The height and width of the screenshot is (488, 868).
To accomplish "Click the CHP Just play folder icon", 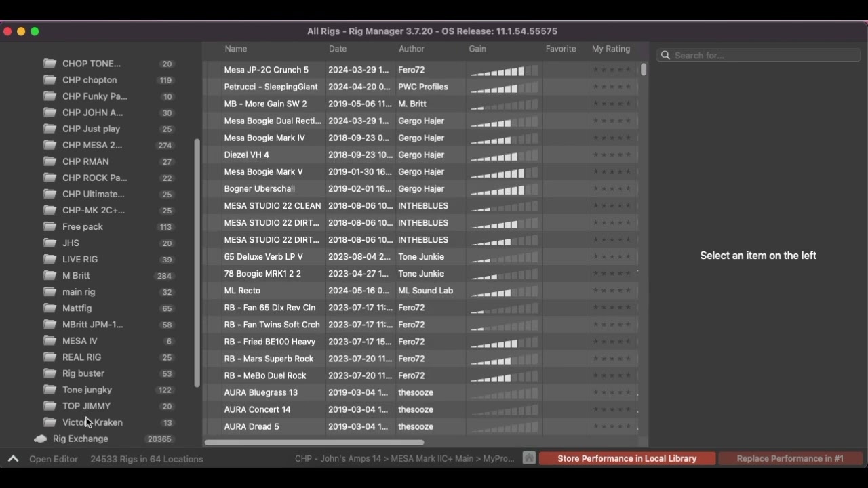I will point(50,129).
